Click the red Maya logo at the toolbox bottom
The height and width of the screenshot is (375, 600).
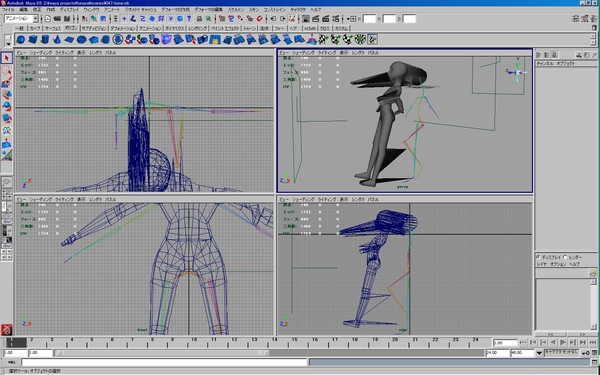pos(7,329)
